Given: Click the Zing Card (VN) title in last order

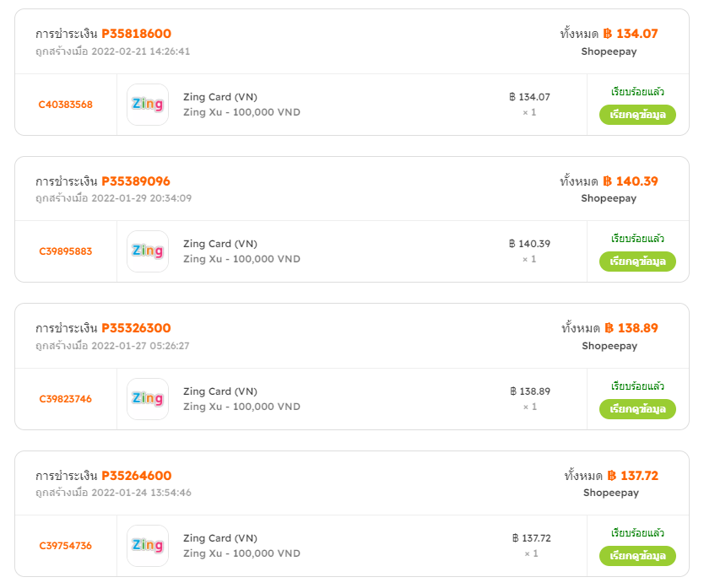Looking at the screenshot, I should click(220, 538).
